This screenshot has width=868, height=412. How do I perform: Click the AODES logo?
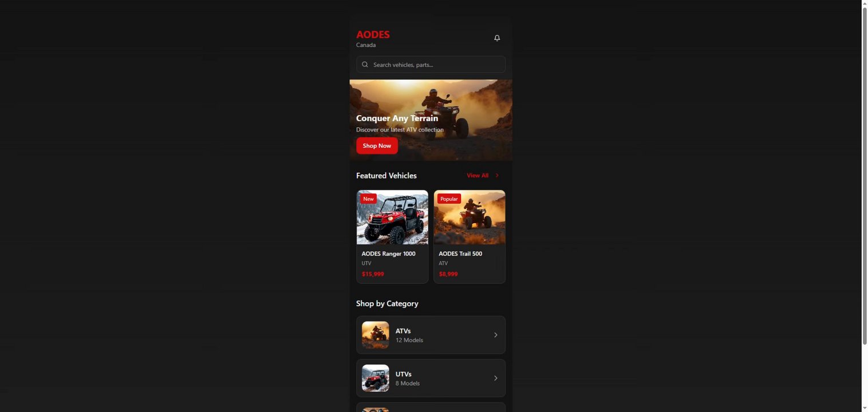tap(373, 34)
